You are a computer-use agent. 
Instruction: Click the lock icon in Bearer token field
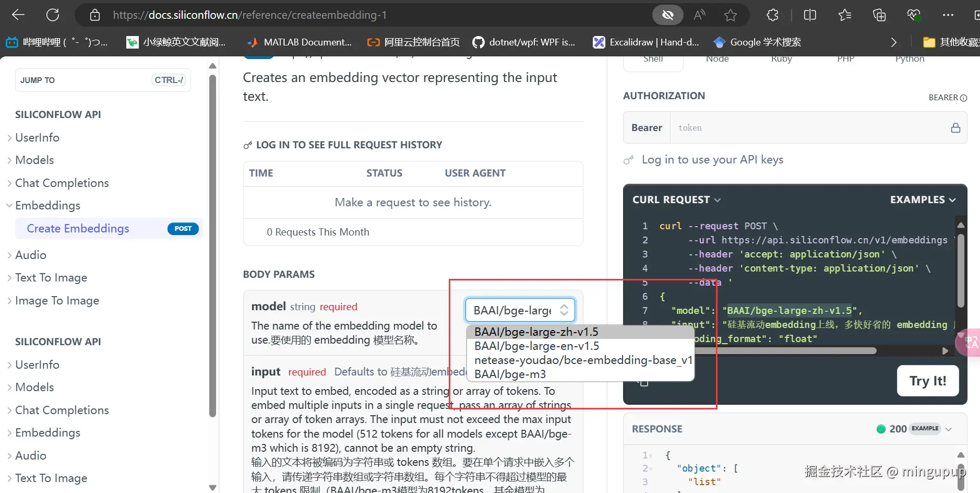coord(955,128)
